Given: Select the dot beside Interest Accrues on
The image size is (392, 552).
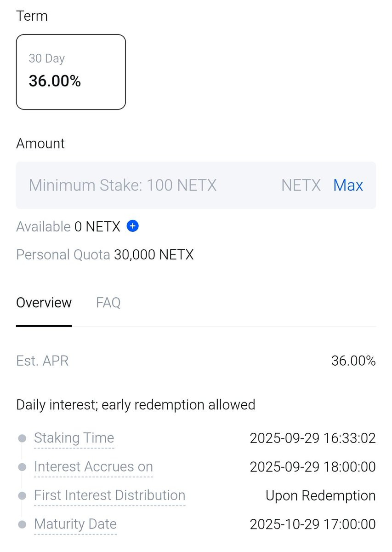Looking at the screenshot, I should coord(22,467).
